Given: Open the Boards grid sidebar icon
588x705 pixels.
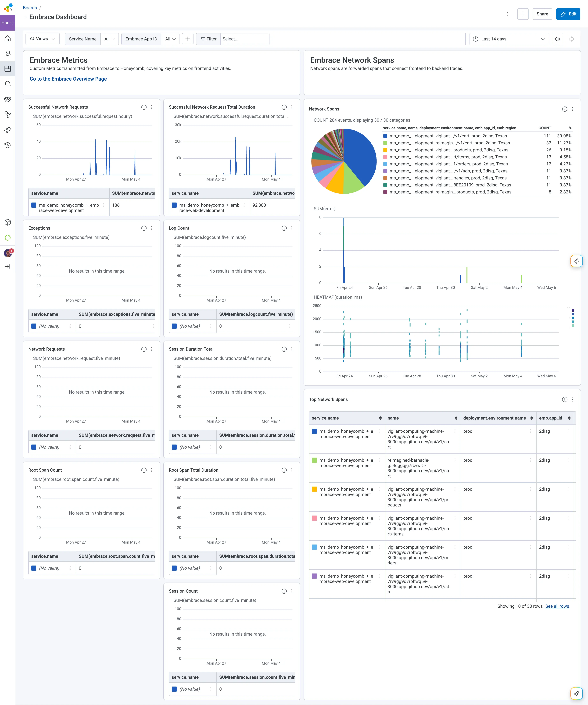Looking at the screenshot, I should (x=7, y=69).
